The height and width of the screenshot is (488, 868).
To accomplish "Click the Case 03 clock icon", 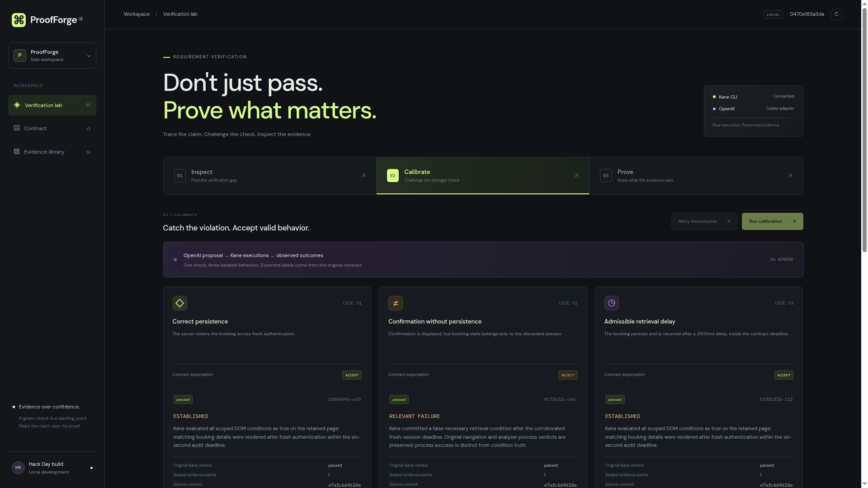I will click(x=612, y=303).
